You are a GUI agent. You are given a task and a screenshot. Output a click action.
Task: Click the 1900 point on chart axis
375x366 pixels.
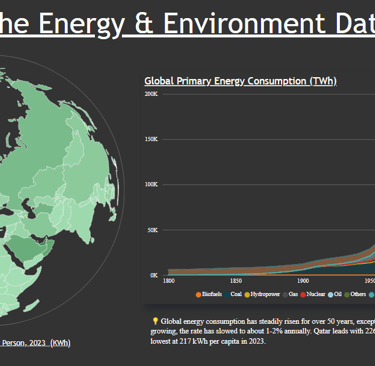click(x=303, y=281)
